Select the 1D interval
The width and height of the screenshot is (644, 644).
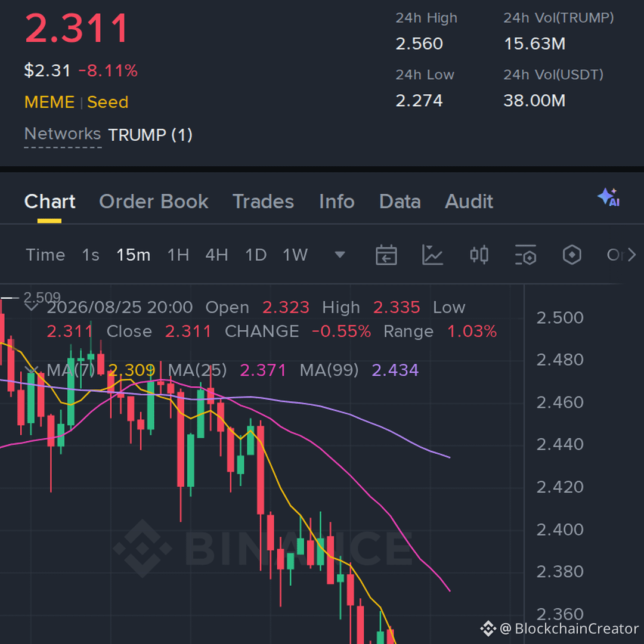(x=256, y=255)
